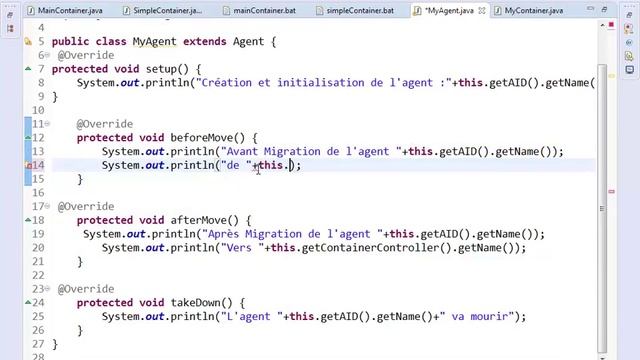The width and height of the screenshot is (640, 360).
Task: Click the string "Avant Migration de l'agent "
Action: [x=311, y=151]
